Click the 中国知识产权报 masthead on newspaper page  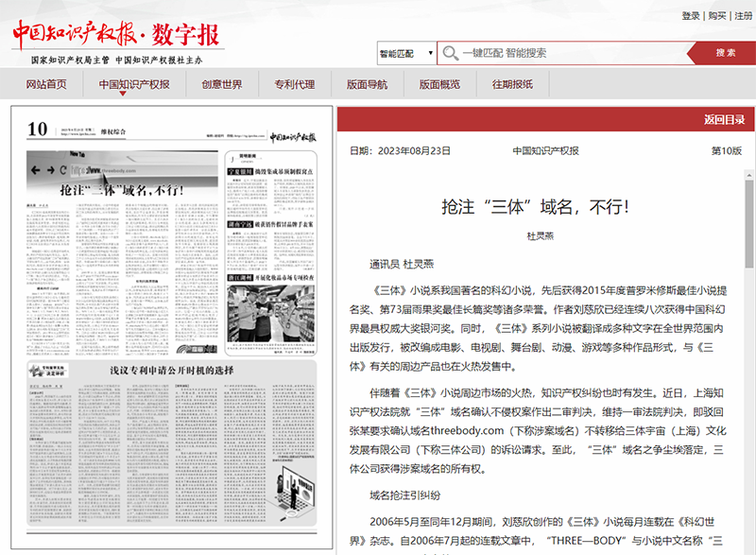pyautogui.click(x=293, y=137)
